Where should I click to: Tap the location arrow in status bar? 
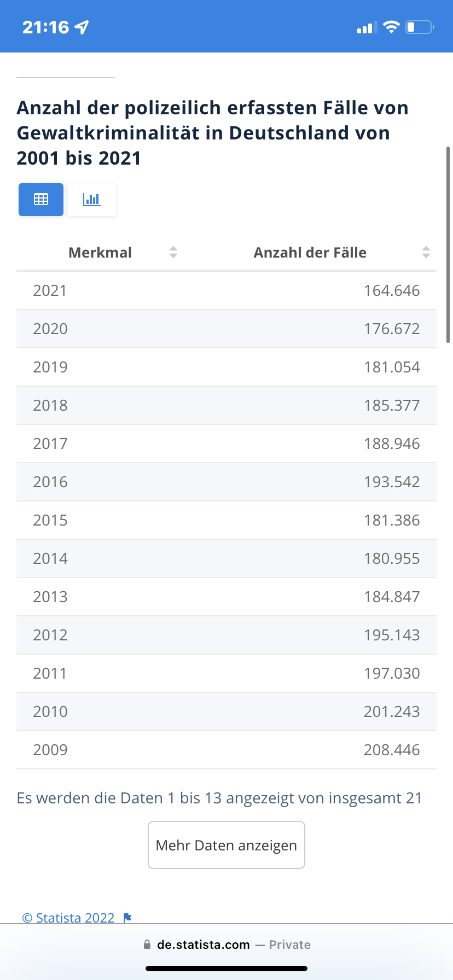(x=82, y=27)
